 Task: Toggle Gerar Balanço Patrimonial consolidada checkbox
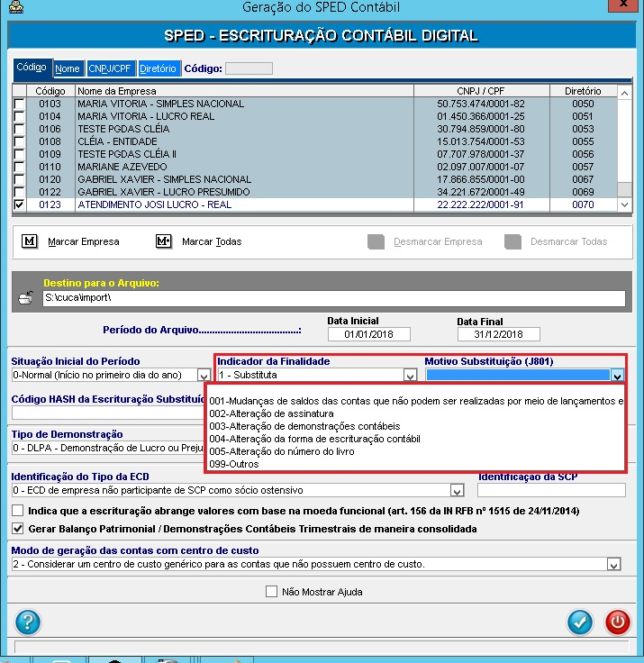pyautogui.click(x=17, y=529)
